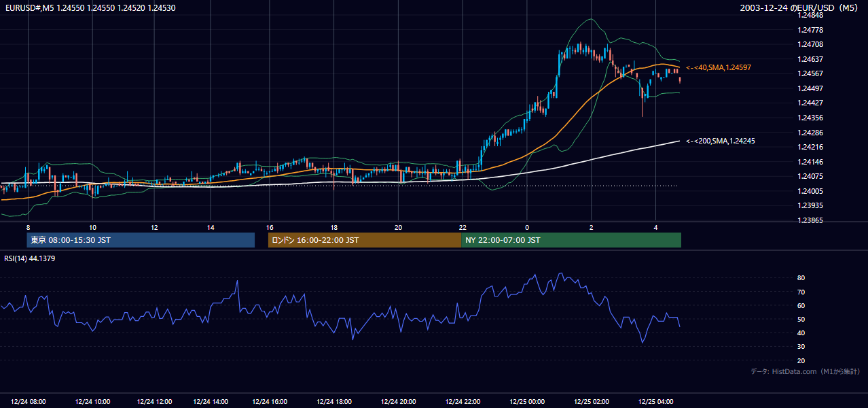
Task: Select the NY 22:00-07:00 JST session bar
Action: click(571, 240)
